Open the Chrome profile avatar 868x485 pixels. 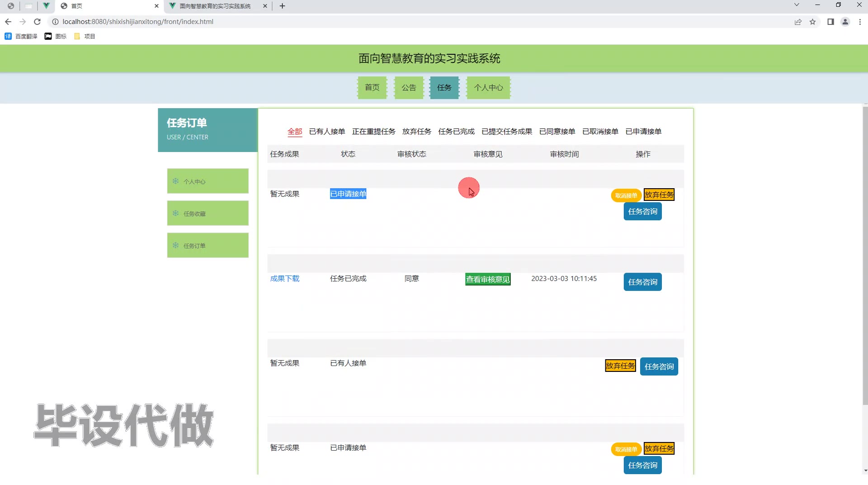(845, 22)
